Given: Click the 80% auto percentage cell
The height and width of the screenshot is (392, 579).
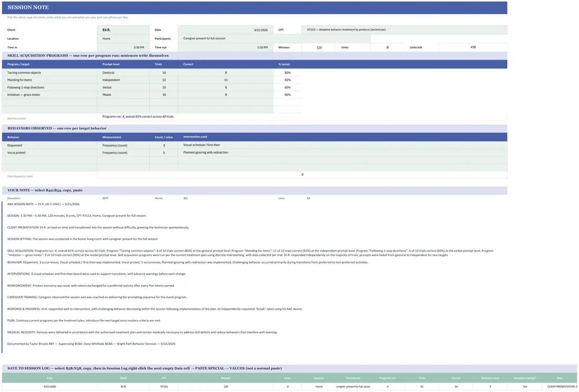Looking at the screenshot, I should coord(287,73).
